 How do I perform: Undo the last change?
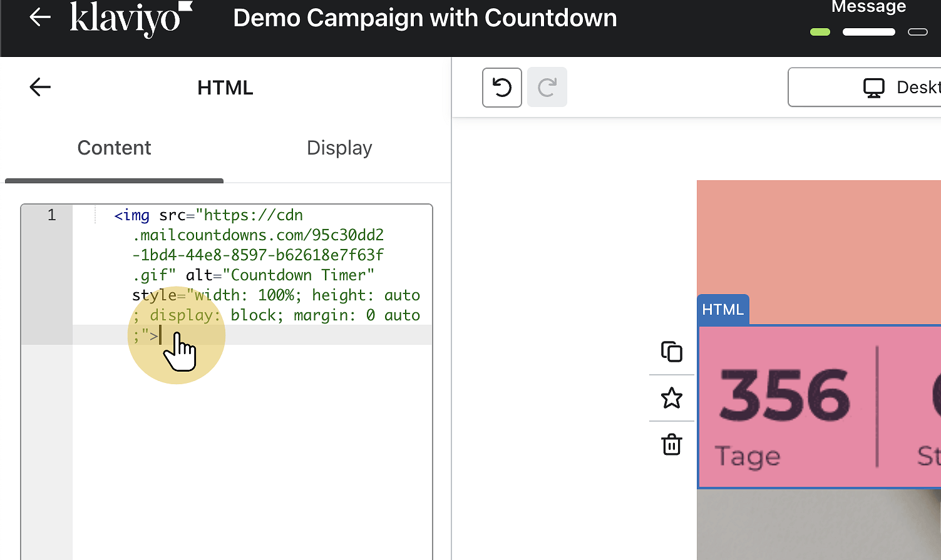tap(501, 87)
